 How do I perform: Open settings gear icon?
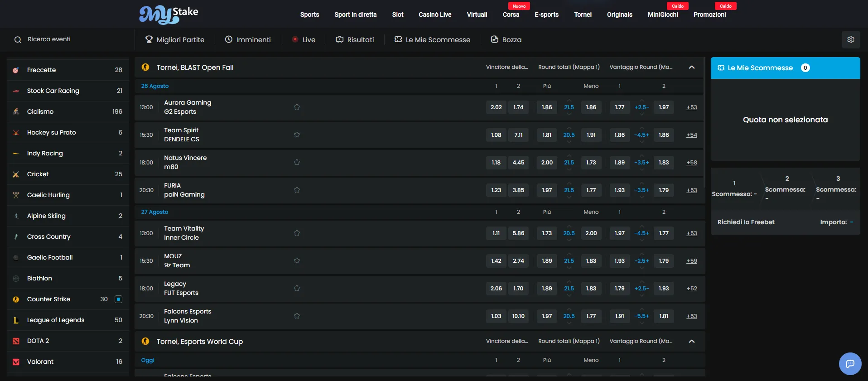point(851,39)
